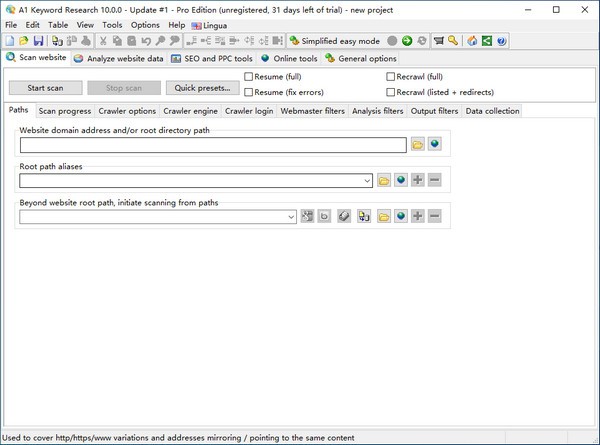The height and width of the screenshot is (445, 600).
Task: Open a project via yellow folder toolbar icon
Action: (x=24, y=41)
